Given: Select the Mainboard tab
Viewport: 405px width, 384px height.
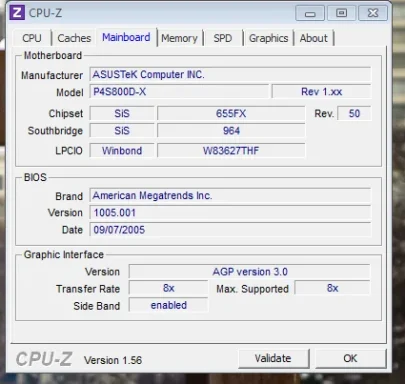Looking at the screenshot, I should [x=126, y=37].
